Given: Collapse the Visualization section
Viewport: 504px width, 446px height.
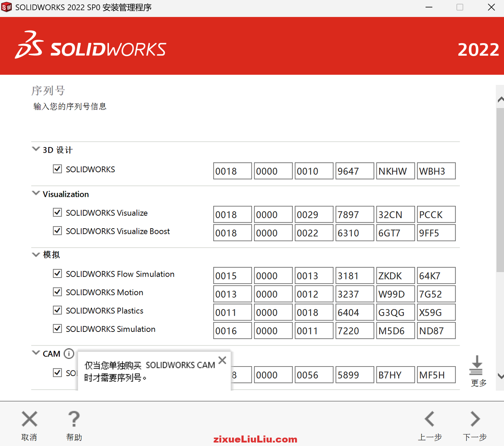Looking at the screenshot, I should (x=36, y=193).
